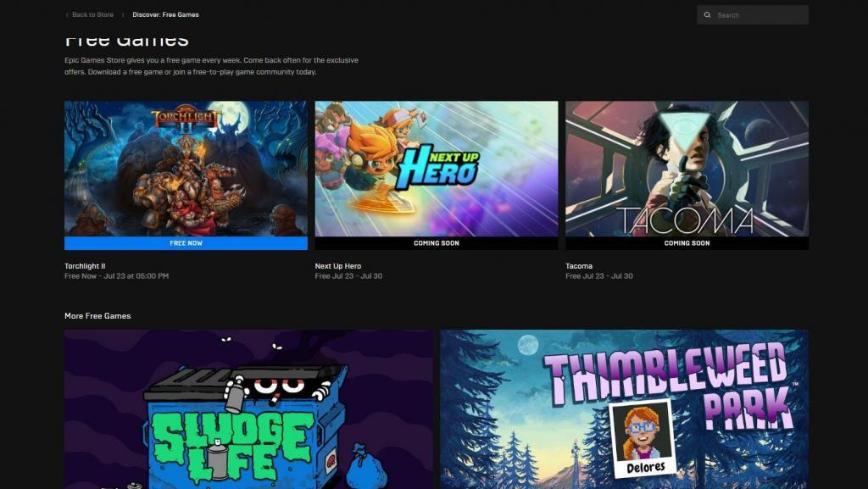Open the Thimbleweed Park game tile
The image size is (868, 489).
click(624, 409)
